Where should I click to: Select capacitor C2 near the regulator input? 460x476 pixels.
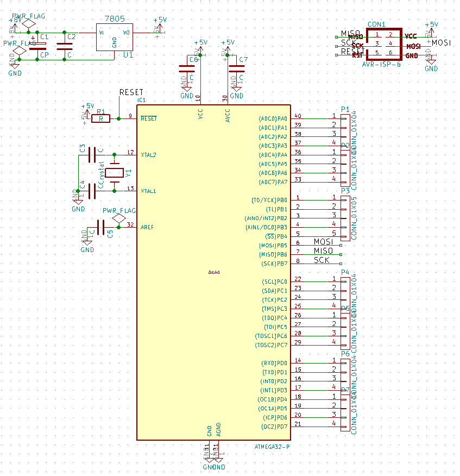[x=64, y=46]
